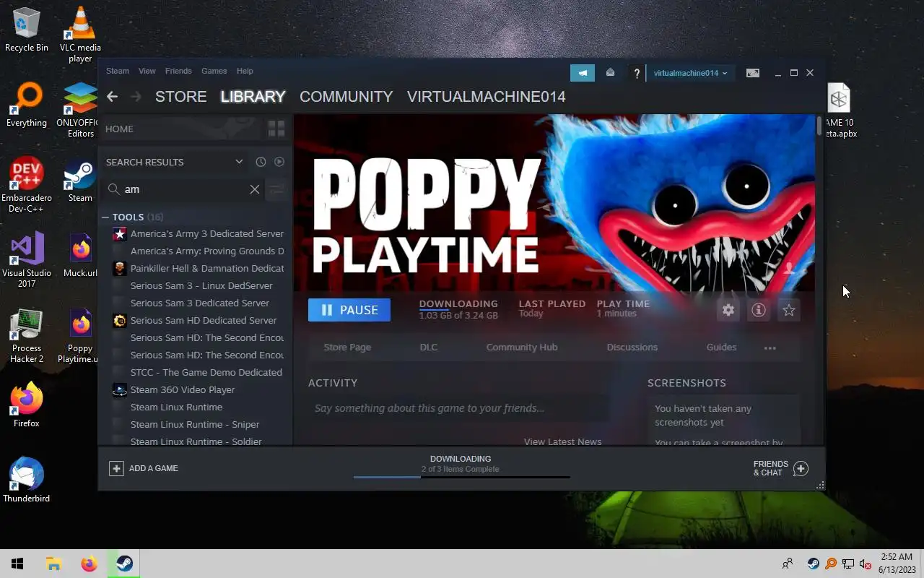Open the View menu
The width and height of the screenshot is (924, 578).
[147, 71]
